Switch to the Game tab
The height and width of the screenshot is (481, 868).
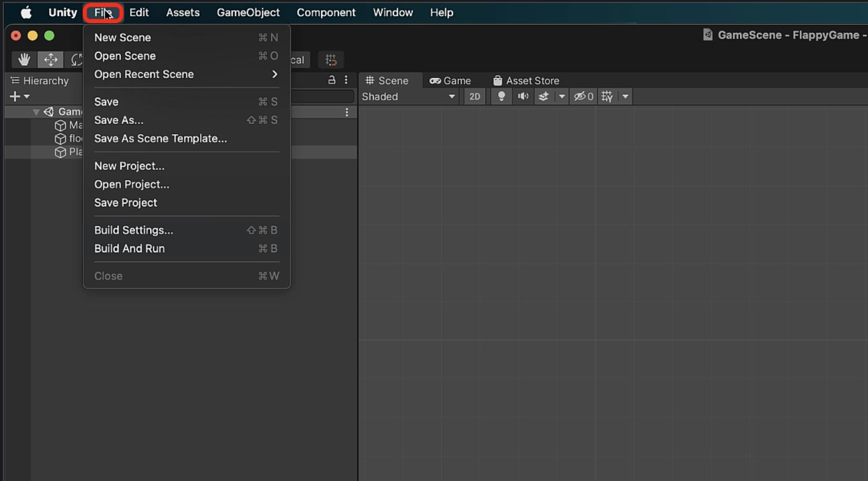[x=450, y=80]
